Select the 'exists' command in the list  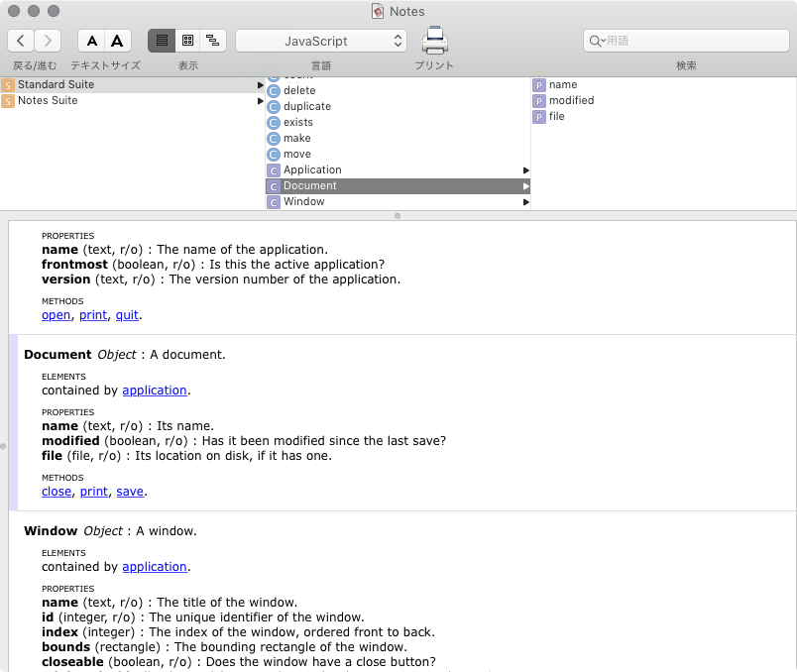[297, 122]
